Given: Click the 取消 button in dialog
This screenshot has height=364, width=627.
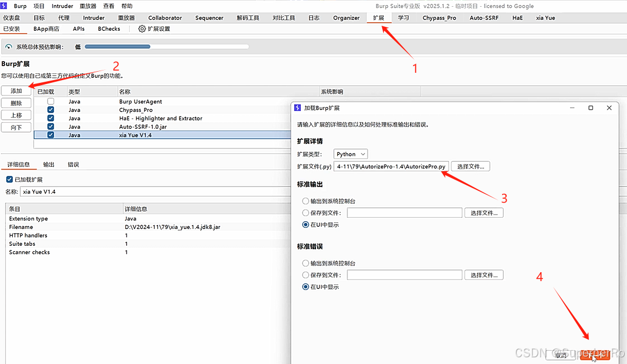Looking at the screenshot, I should tap(561, 355).
